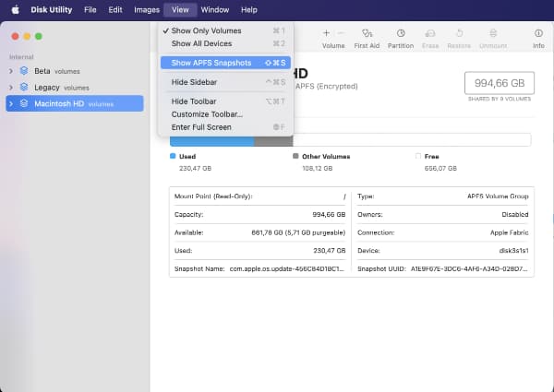Click the Snapshot UUID value
The width and height of the screenshot is (554, 392).
469,268
